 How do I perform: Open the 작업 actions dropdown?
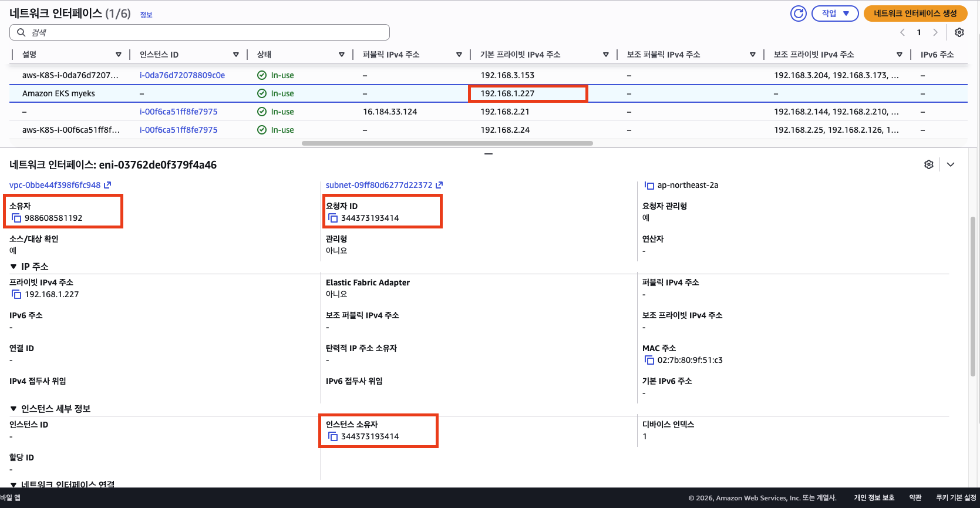tap(834, 14)
